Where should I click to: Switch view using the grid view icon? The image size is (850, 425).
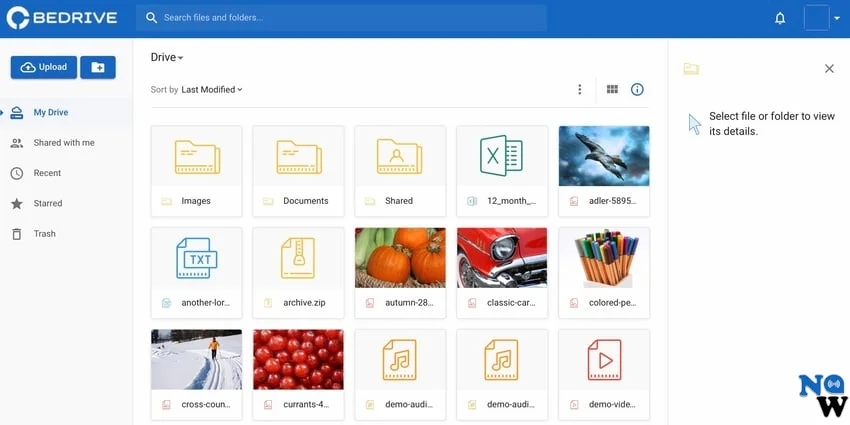613,90
